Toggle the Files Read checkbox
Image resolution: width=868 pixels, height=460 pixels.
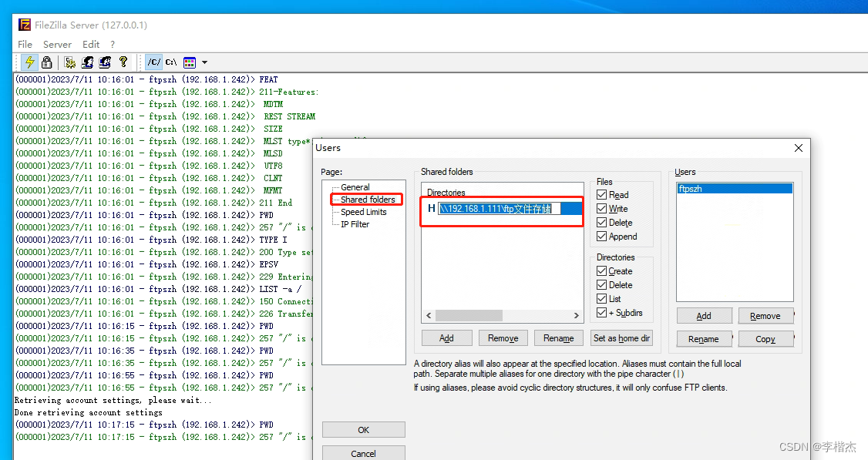(602, 195)
